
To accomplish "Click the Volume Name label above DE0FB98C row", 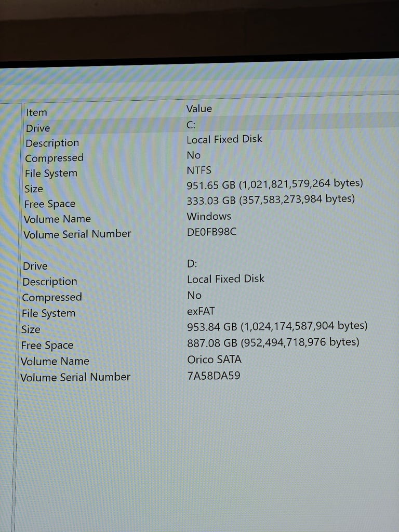I will coord(57,219).
